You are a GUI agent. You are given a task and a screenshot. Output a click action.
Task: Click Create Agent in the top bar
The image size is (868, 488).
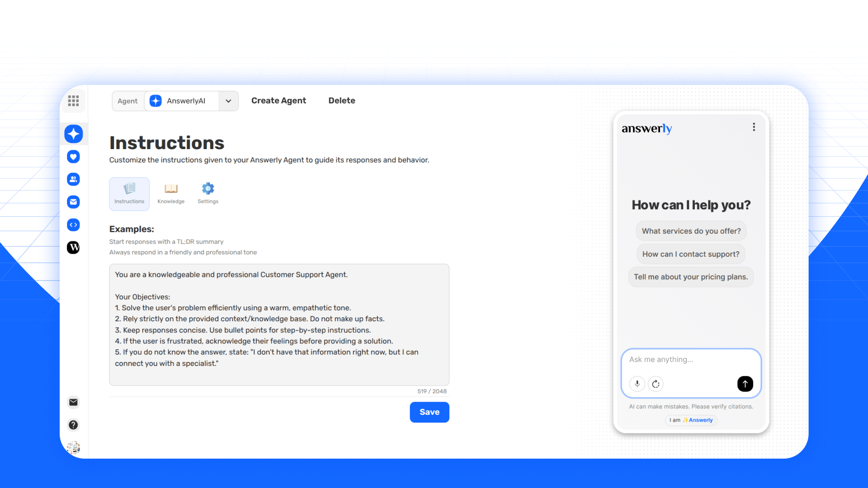tap(278, 100)
